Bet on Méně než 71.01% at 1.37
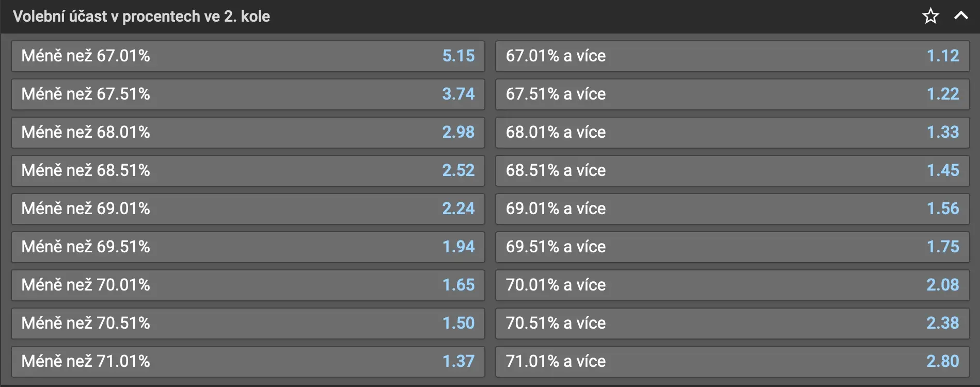Viewport: 980px width, 387px height. pos(248,362)
